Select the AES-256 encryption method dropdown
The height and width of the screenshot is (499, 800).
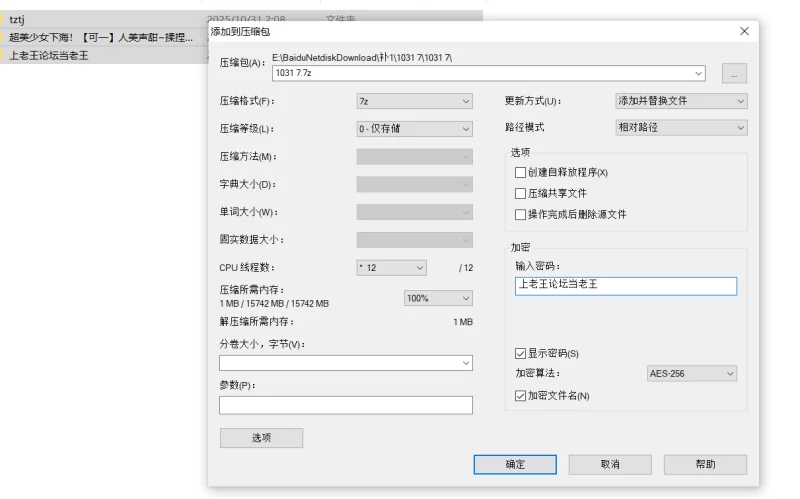(691, 374)
